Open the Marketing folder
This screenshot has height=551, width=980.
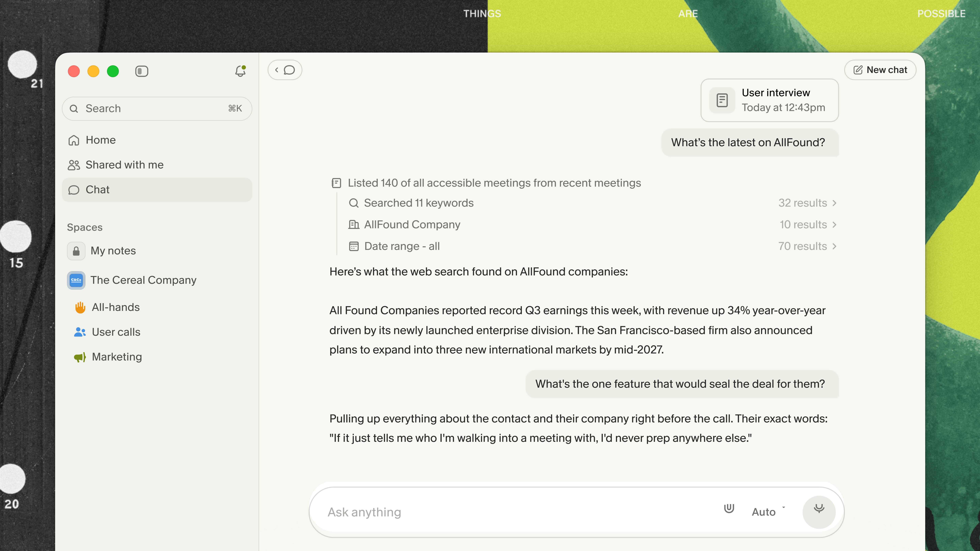click(117, 357)
